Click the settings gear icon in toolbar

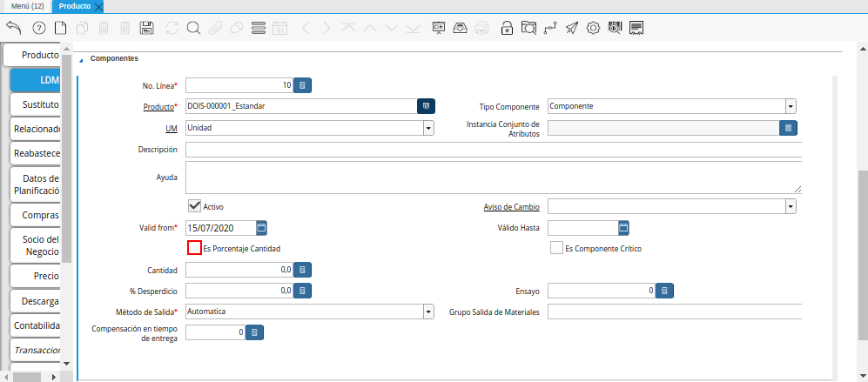(x=593, y=28)
